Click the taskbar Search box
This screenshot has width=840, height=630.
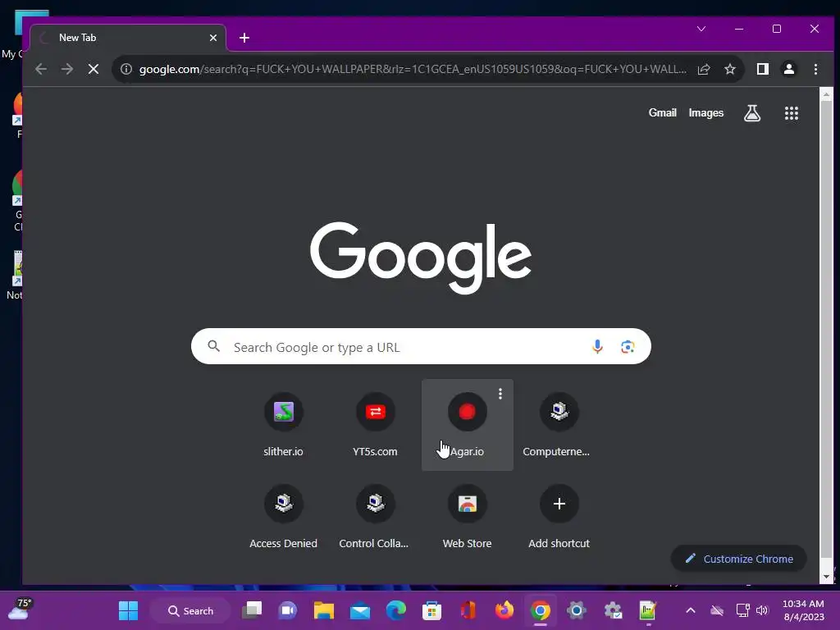[x=190, y=610]
